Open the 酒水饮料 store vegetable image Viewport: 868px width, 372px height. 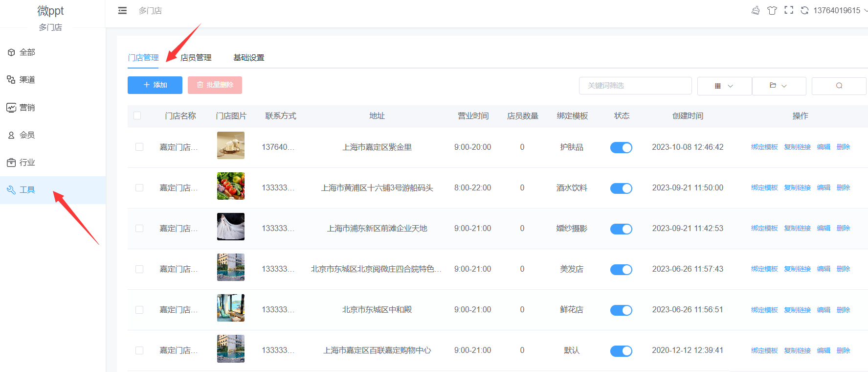[231, 186]
